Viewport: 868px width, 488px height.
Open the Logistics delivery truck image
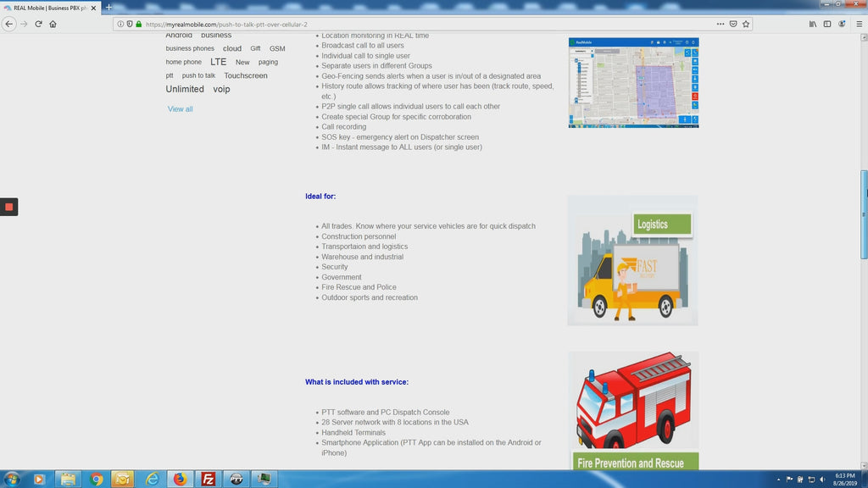[x=632, y=261]
